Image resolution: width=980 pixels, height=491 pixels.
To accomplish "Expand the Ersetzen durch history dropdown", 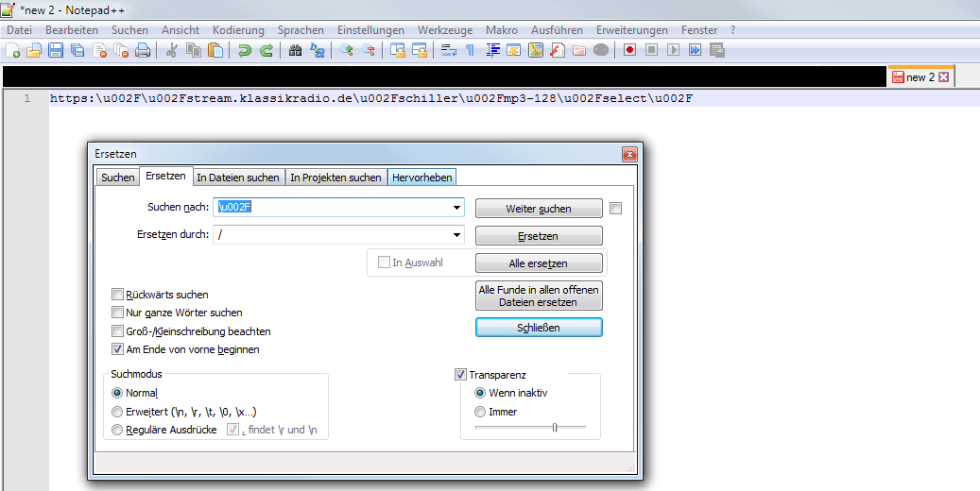I will [x=456, y=235].
